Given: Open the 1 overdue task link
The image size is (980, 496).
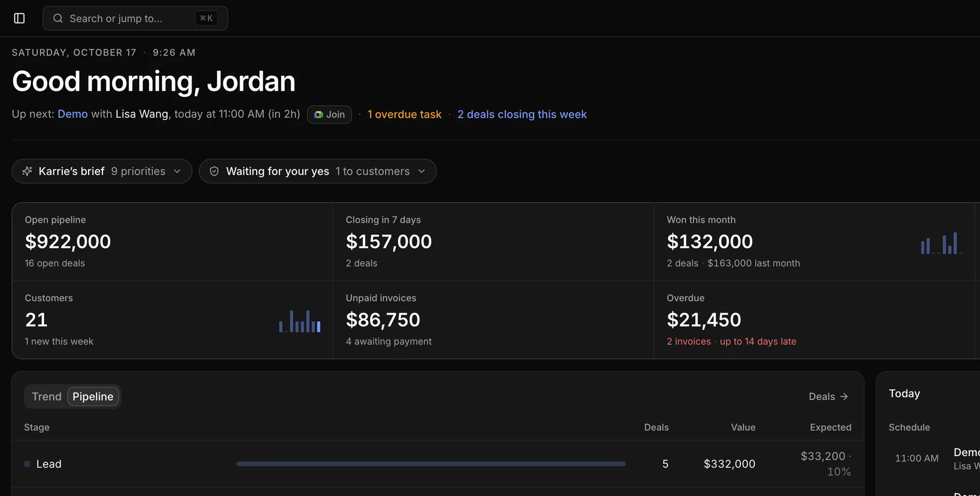Looking at the screenshot, I should point(404,114).
